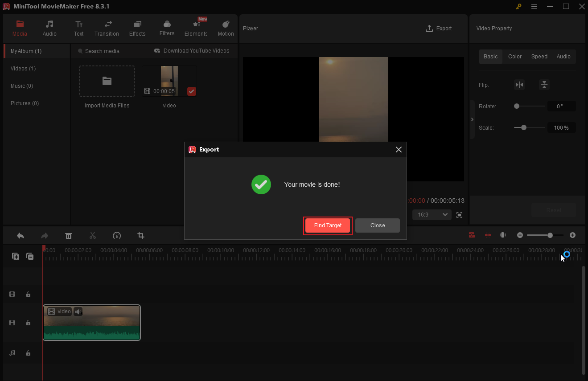The image size is (588, 381).
Task: Lock the video track
Action: pos(28,322)
